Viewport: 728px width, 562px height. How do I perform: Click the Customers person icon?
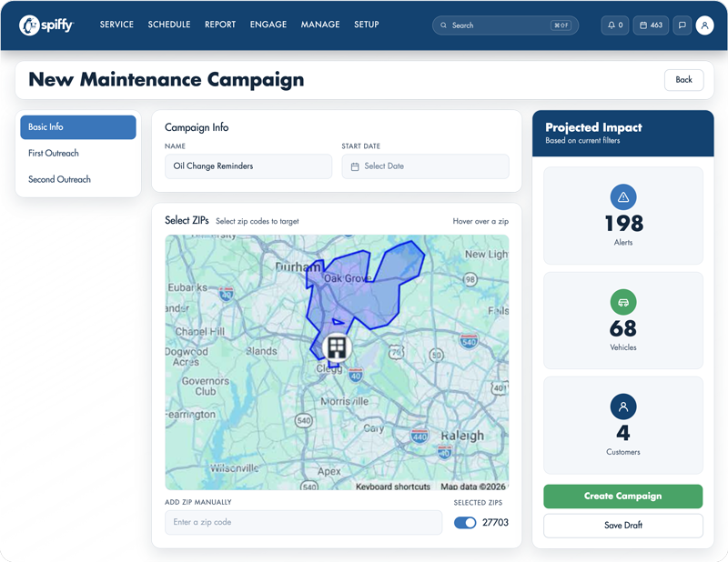point(623,407)
